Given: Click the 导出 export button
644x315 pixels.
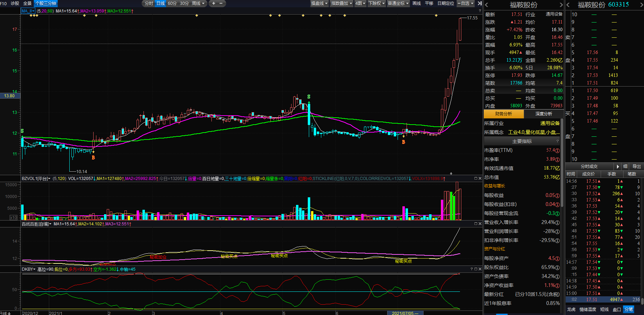Looking at the screenshot, I should coord(637,166).
